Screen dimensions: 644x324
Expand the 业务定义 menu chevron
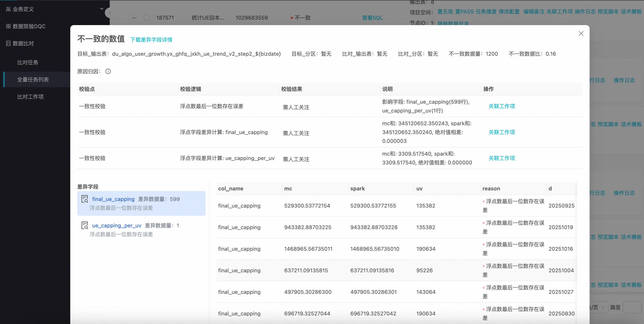point(102,9)
